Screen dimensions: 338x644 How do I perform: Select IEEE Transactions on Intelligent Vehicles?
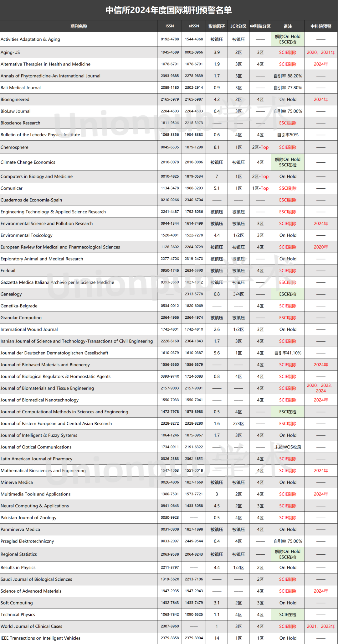pos(40,638)
